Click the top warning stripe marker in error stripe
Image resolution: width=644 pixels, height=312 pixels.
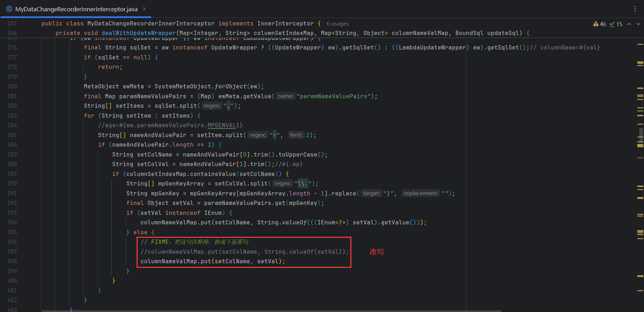(x=640, y=45)
